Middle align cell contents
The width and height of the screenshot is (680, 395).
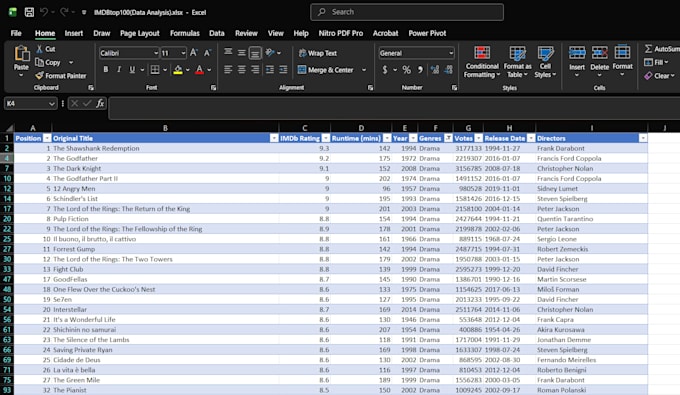point(242,52)
